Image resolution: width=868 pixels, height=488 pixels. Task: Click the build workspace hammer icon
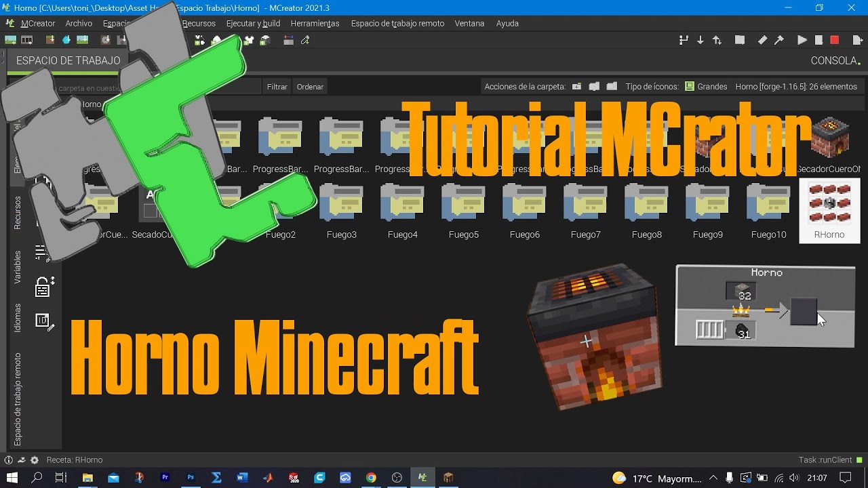click(779, 40)
